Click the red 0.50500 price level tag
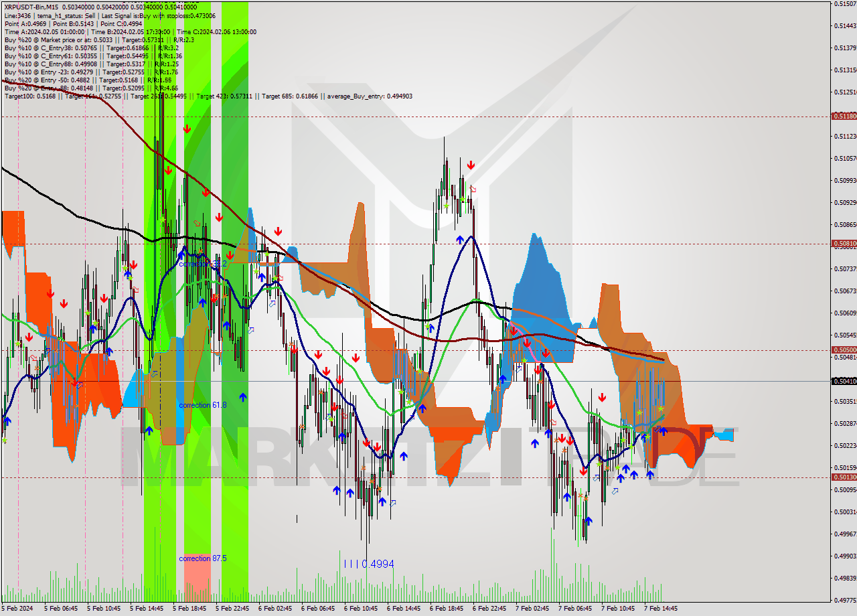The image size is (857, 616). [x=844, y=350]
